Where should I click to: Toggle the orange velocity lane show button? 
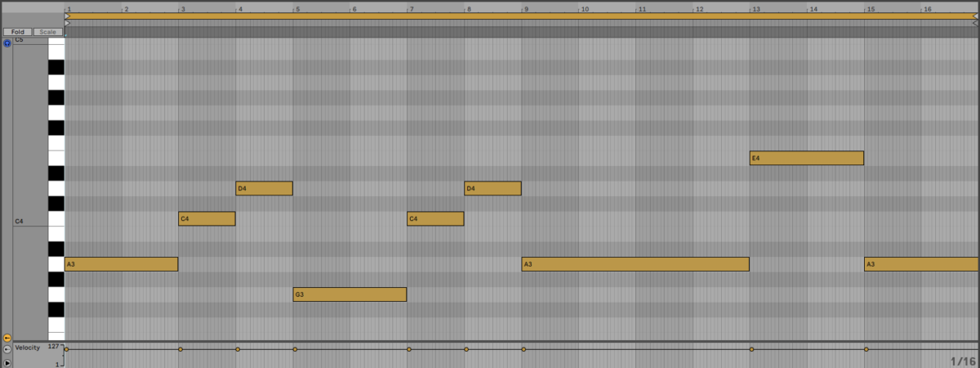pyautogui.click(x=7, y=338)
